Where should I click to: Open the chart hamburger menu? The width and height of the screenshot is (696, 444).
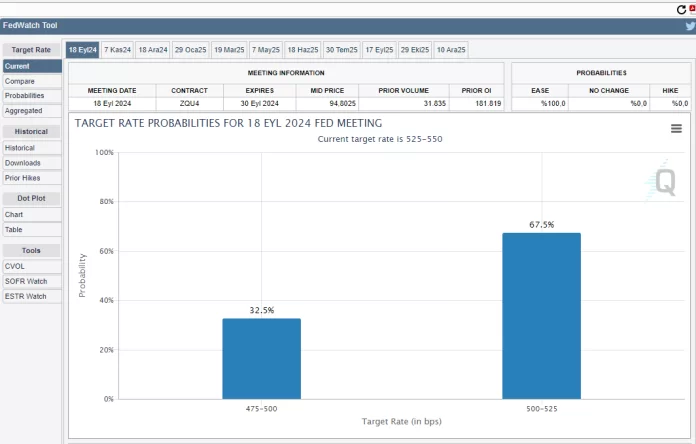(676, 129)
